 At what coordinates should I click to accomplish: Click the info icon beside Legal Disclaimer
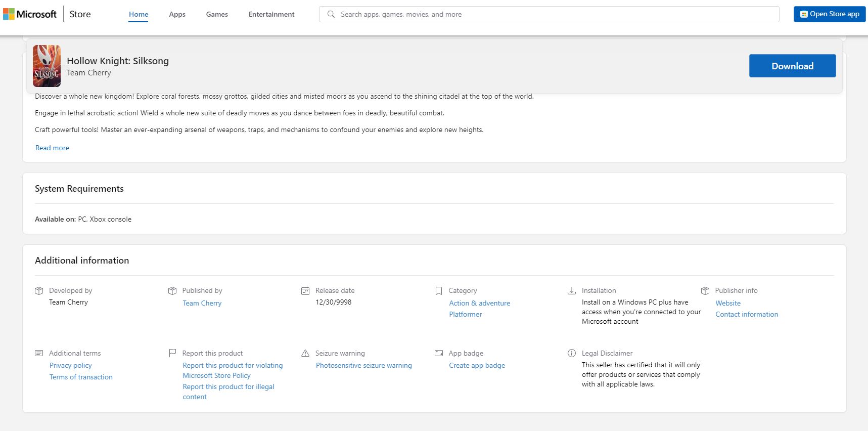tap(572, 353)
